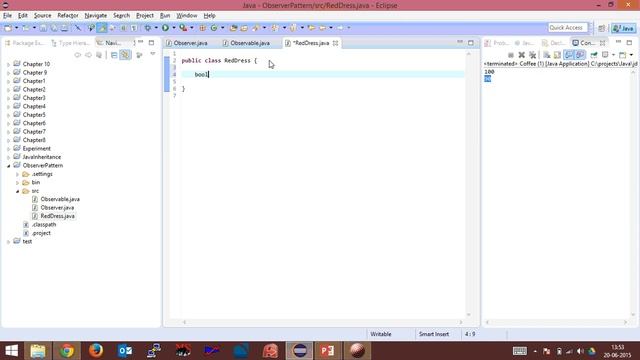Click the Windows Start button
This screenshot has height=360, width=640.
click(x=11, y=351)
